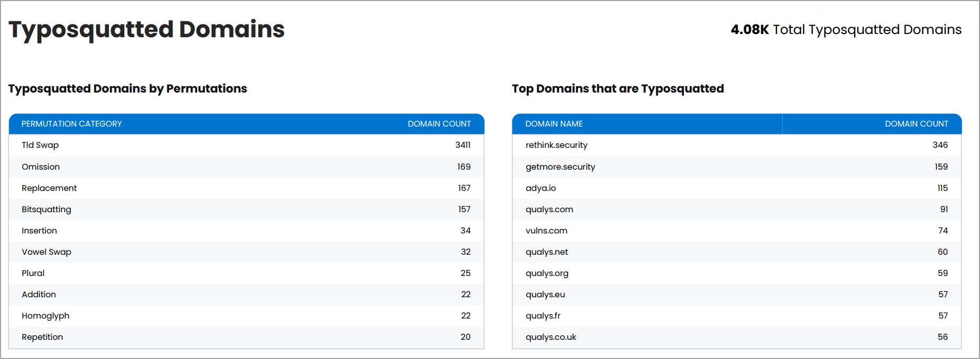
Task: Click the 4.08K Total Typosquatted Domains summary
Action: tap(846, 30)
